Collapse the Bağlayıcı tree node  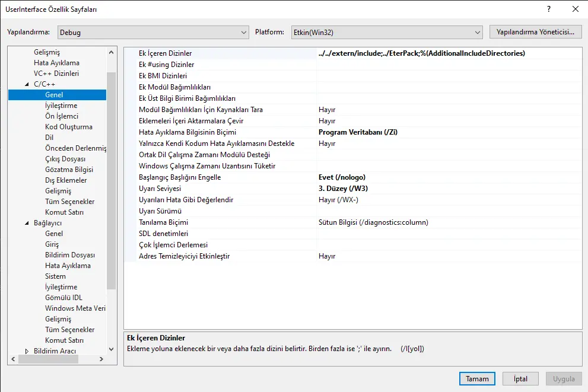coord(27,223)
